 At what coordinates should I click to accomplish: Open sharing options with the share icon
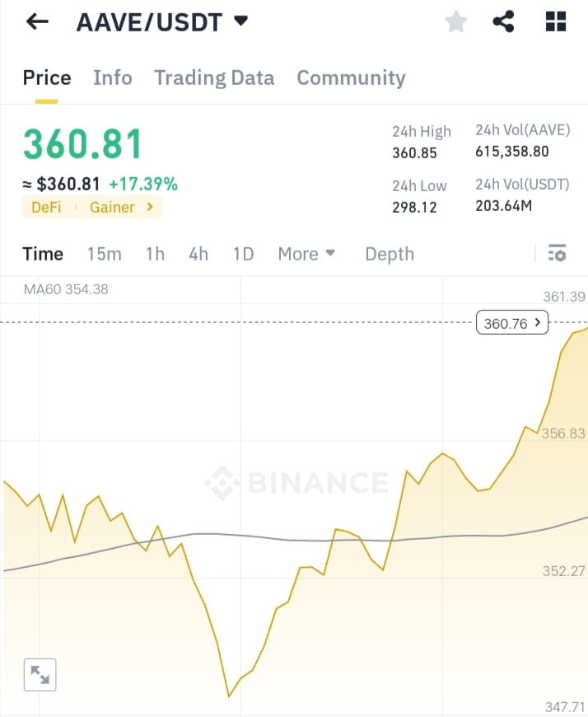point(504,21)
